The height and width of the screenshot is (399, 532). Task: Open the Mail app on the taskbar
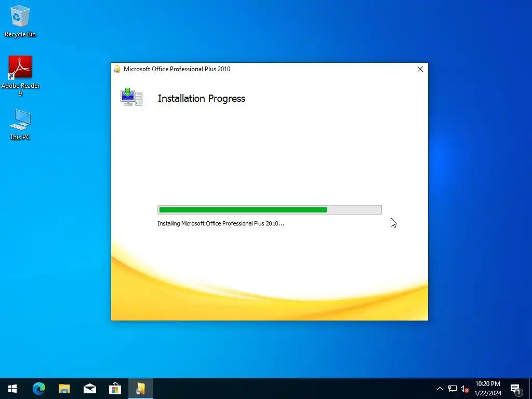(x=89, y=389)
